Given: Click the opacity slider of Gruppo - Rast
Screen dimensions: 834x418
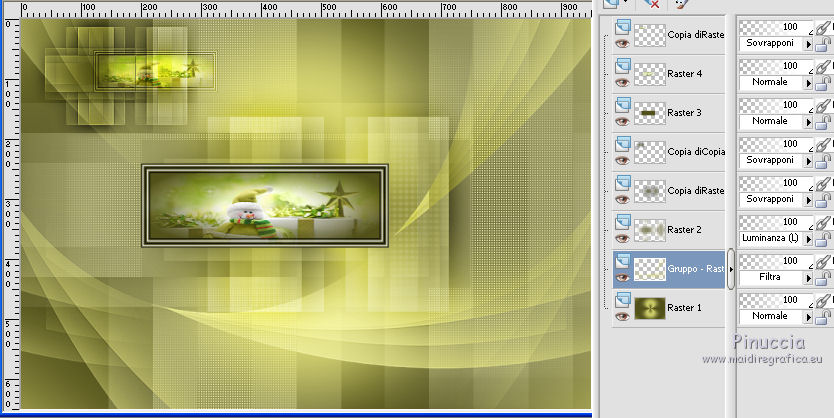Looking at the screenshot, I should 776,261.
